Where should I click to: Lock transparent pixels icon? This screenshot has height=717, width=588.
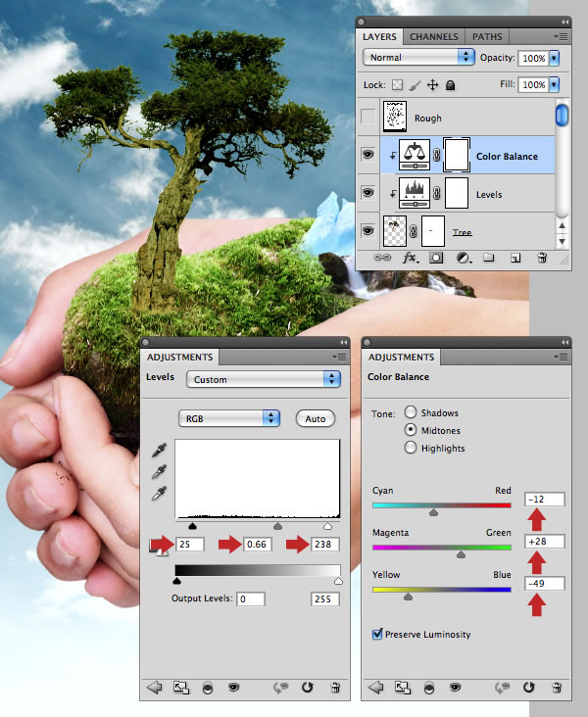pos(398,85)
